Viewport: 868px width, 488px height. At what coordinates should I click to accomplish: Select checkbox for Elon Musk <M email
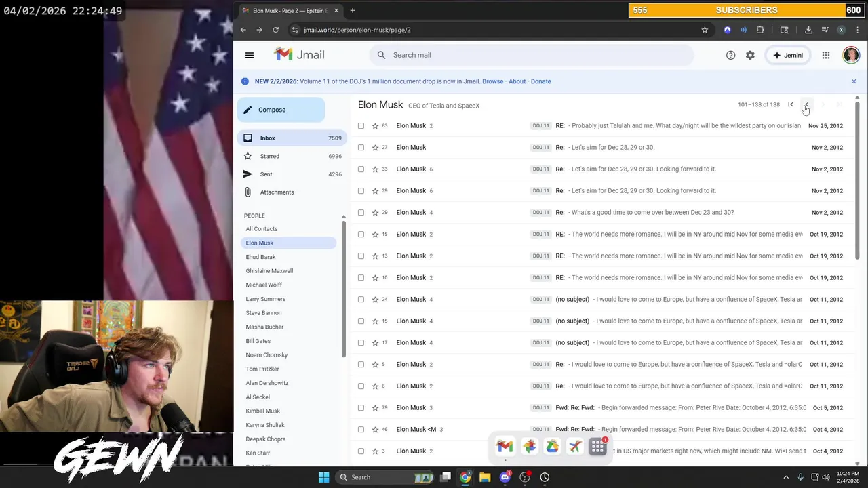[x=361, y=430]
